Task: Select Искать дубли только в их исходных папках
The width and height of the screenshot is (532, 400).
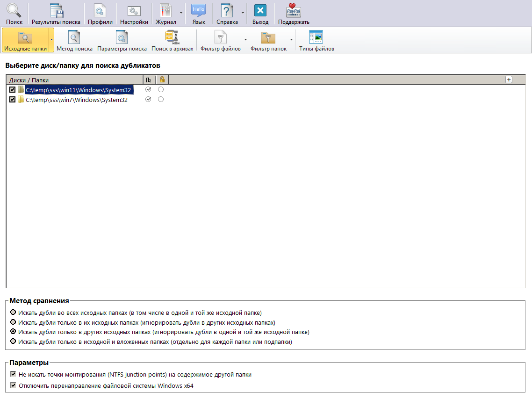Action: click(x=13, y=322)
